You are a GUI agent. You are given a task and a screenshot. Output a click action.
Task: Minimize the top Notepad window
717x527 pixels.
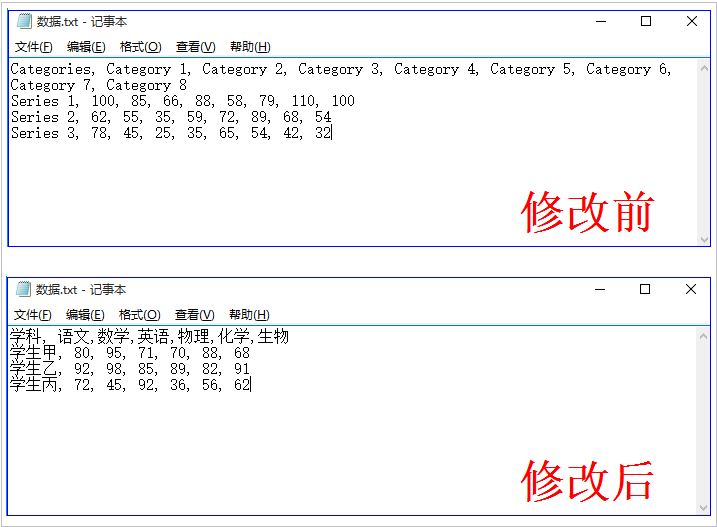[x=601, y=21]
